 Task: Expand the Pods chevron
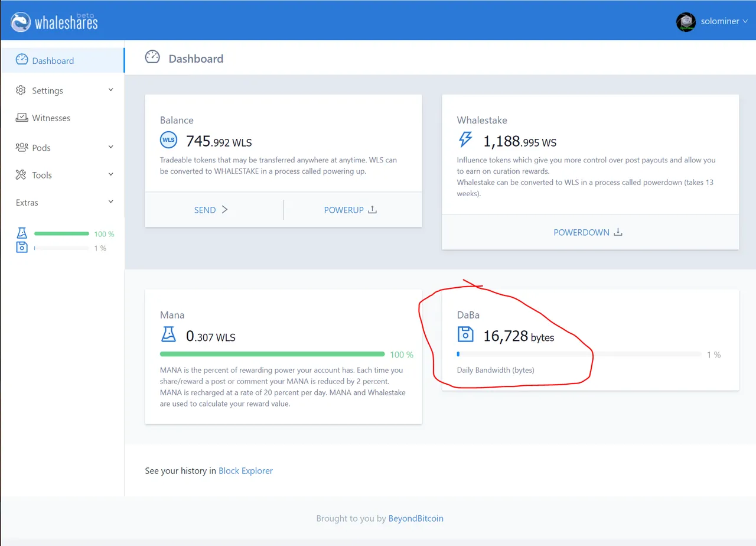110,147
